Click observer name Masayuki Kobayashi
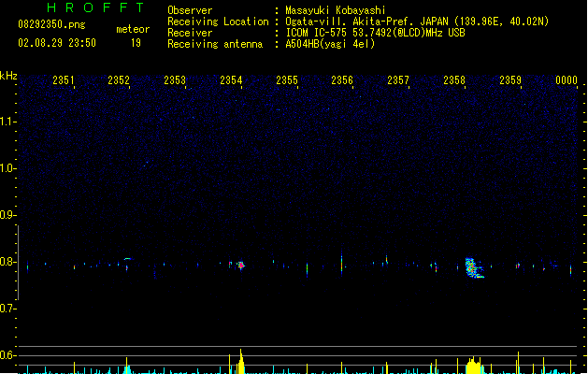 pyautogui.click(x=336, y=10)
